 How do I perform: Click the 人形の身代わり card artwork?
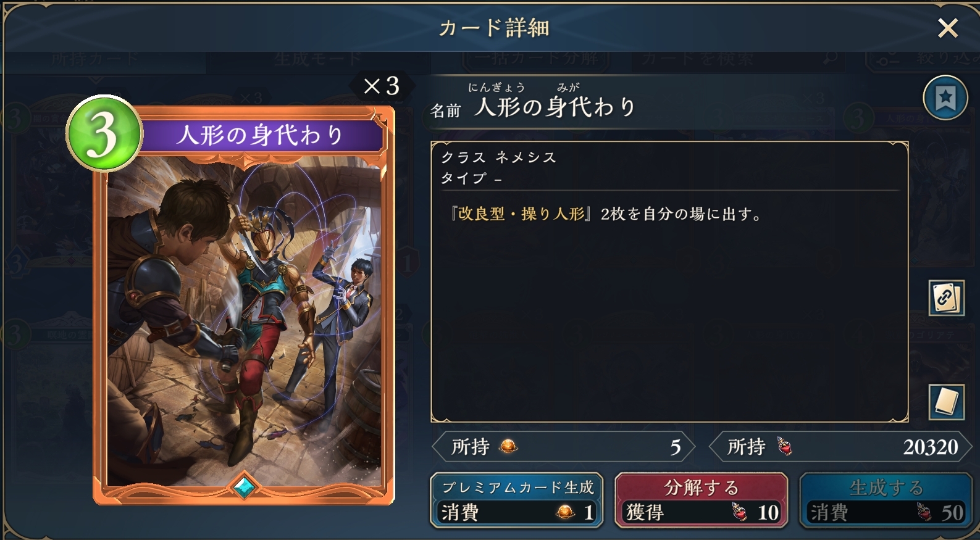pos(244,321)
